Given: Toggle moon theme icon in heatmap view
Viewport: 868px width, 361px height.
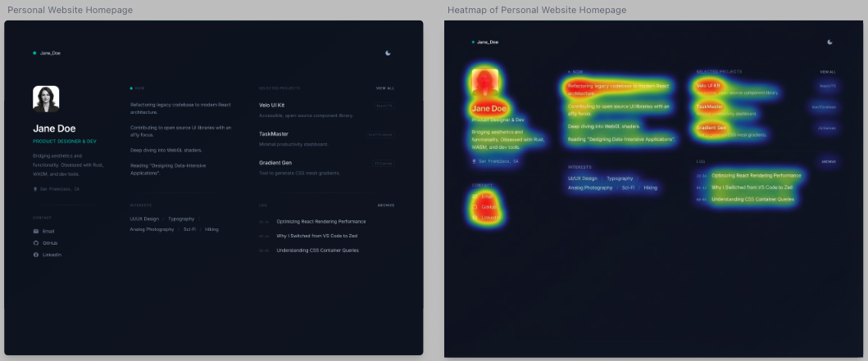Looking at the screenshot, I should pos(829,42).
